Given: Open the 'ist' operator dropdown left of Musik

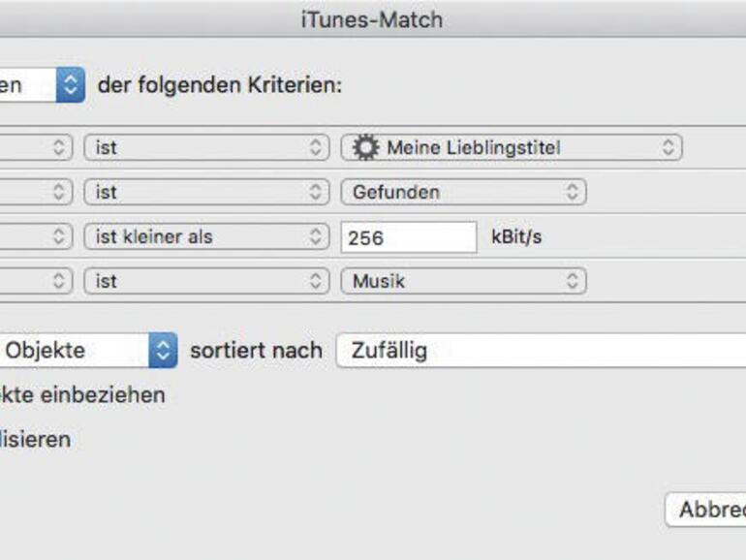Looking at the screenshot, I should (x=206, y=282).
